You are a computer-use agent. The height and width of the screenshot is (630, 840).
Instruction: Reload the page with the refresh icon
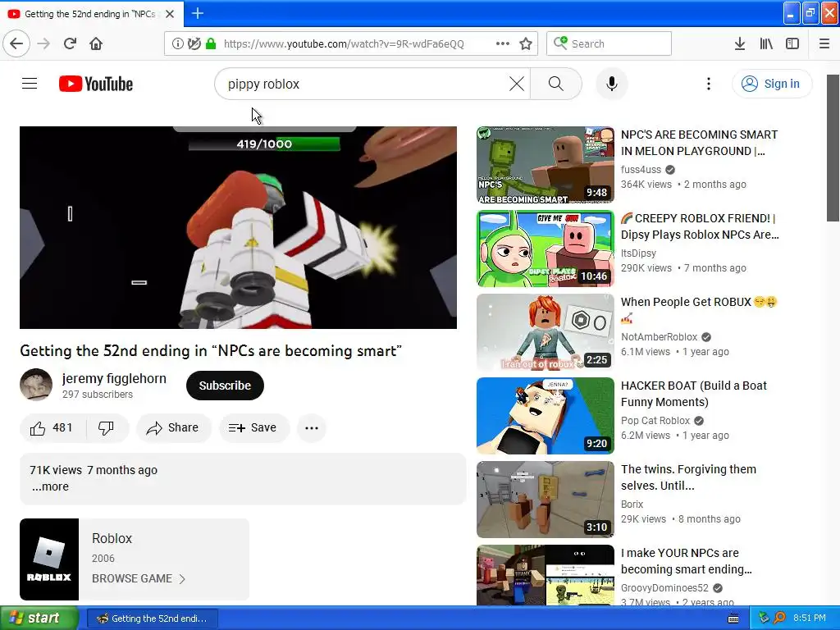click(71, 43)
